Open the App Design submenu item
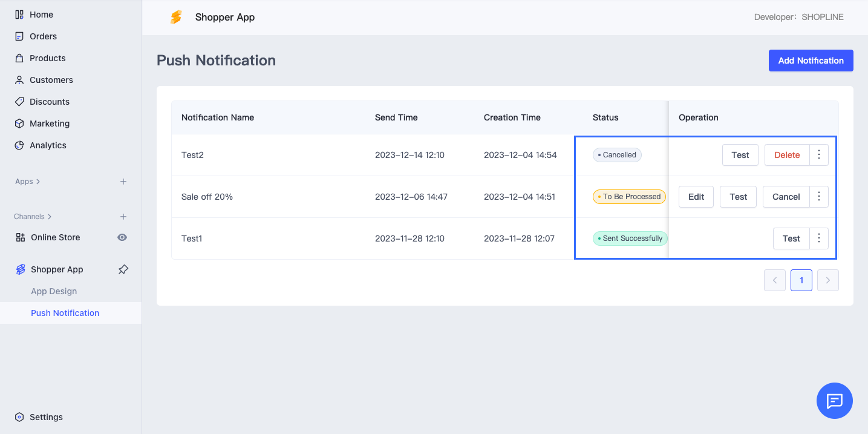Image resolution: width=868 pixels, height=434 pixels. tap(54, 291)
